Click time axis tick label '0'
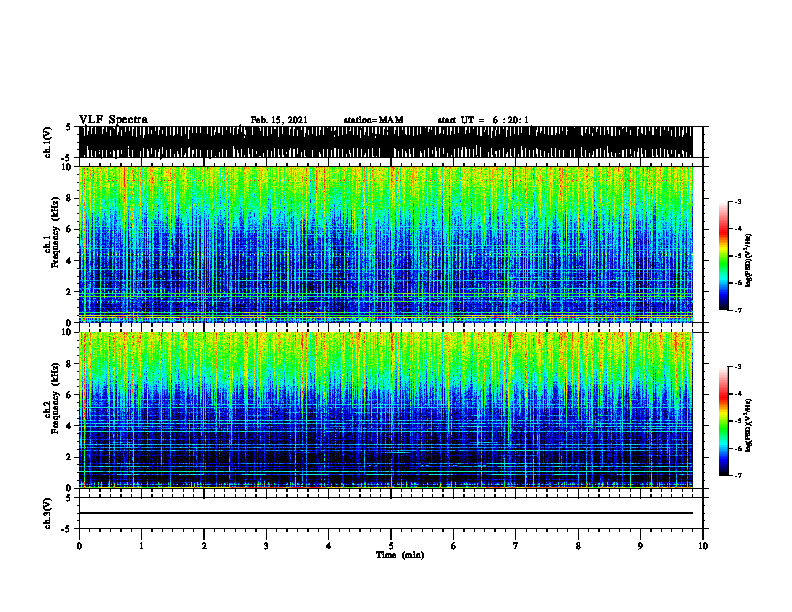 pos(79,546)
